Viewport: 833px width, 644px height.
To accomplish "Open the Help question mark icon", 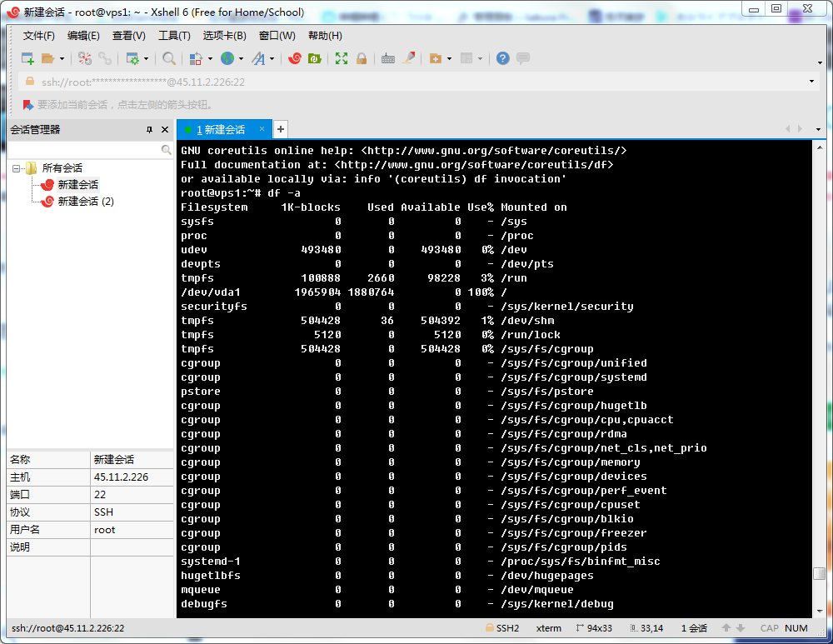I will click(x=502, y=58).
